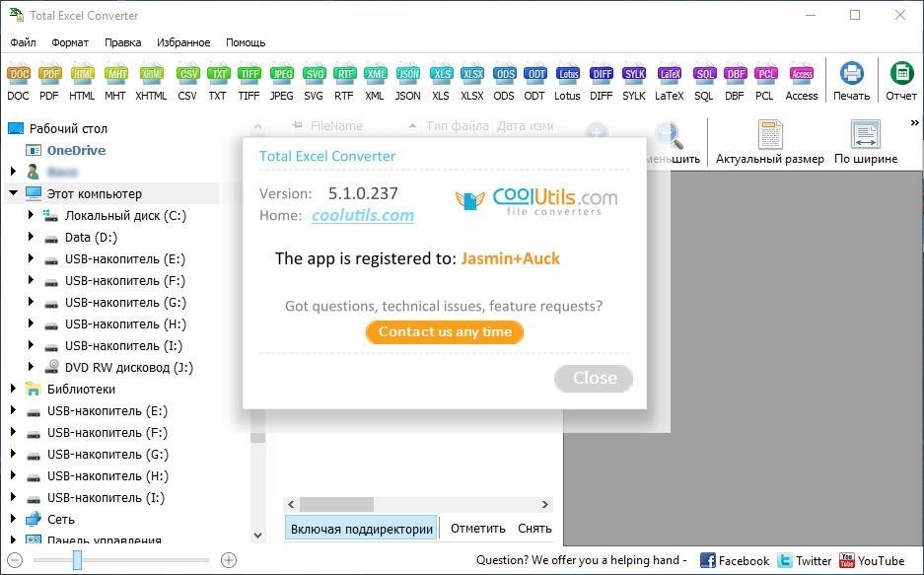Expand DVD RW дисковод (J:) node
The image size is (924, 575).
(x=31, y=367)
